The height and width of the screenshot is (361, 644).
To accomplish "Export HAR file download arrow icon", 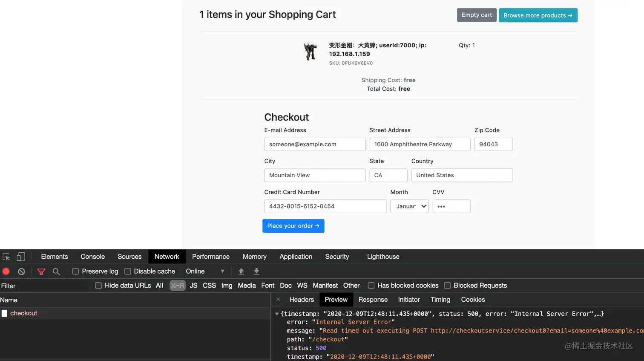I will 256,271.
